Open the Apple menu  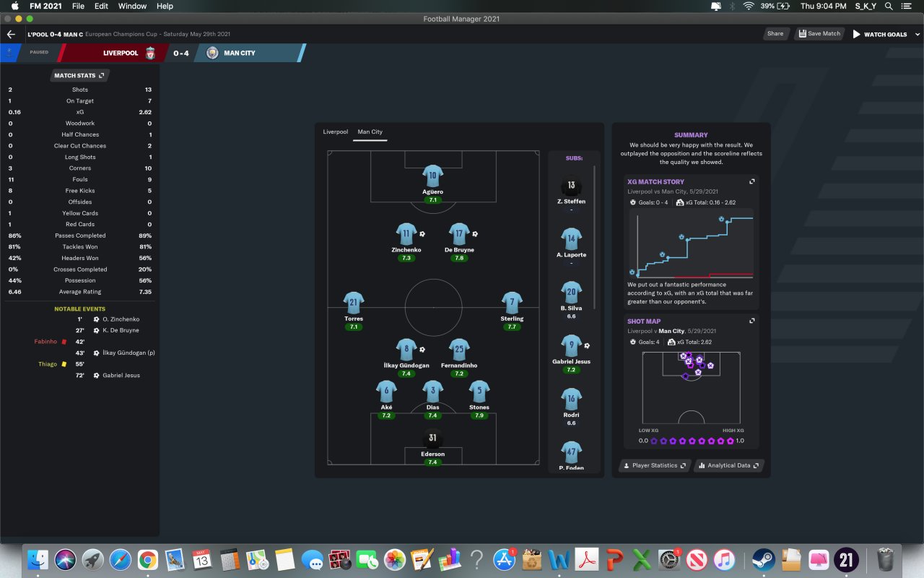pos(14,6)
